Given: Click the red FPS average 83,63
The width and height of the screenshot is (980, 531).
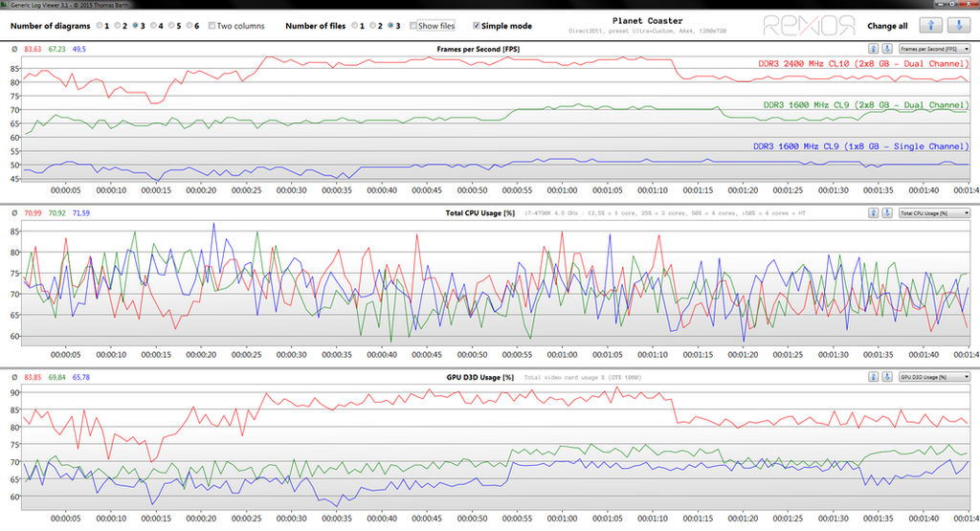Looking at the screenshot, I should [33, 49].
